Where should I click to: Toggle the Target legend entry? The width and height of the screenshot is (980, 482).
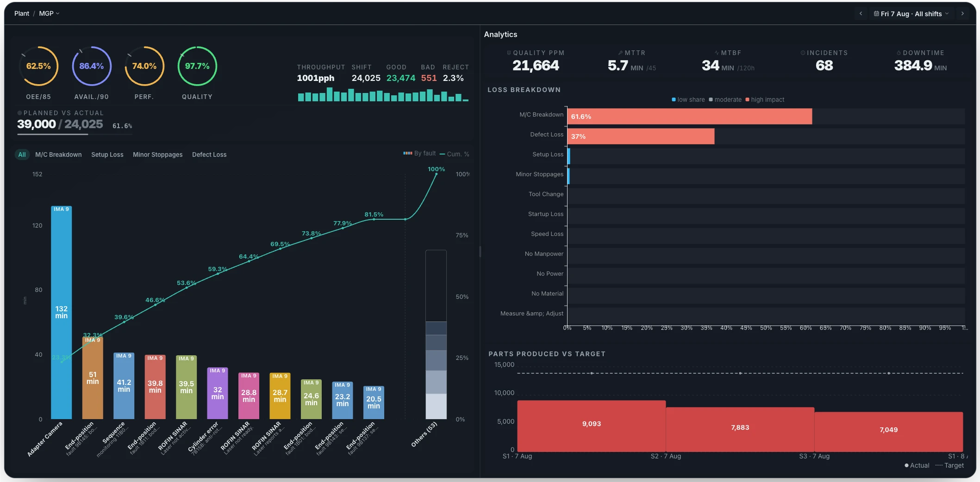949,465
